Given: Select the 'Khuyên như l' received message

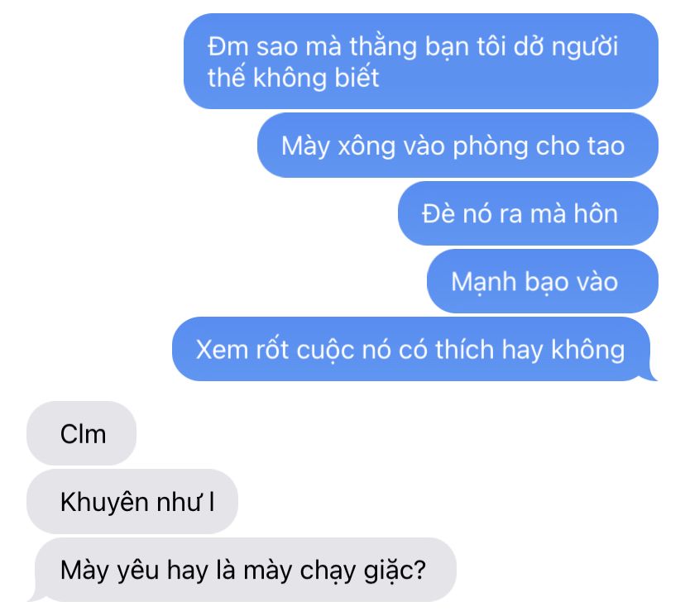Looking at the screenshot, I should point(132,501).
